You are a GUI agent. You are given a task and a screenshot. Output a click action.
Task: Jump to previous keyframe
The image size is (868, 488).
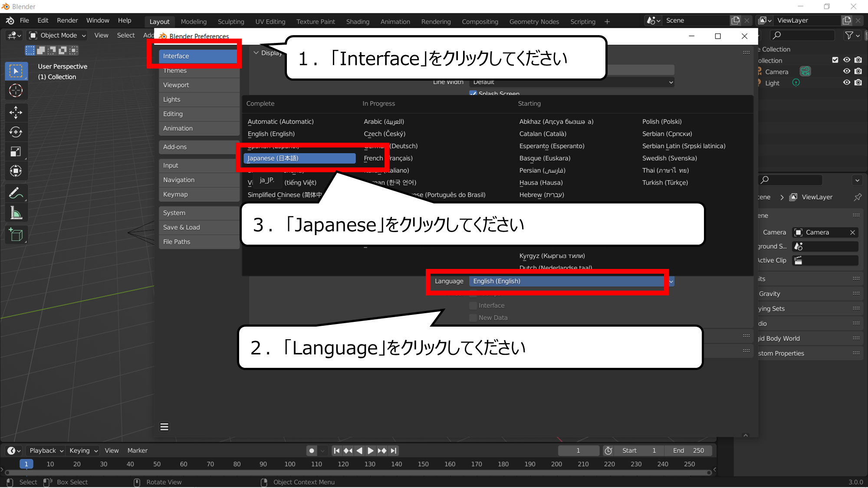point(348,451)
